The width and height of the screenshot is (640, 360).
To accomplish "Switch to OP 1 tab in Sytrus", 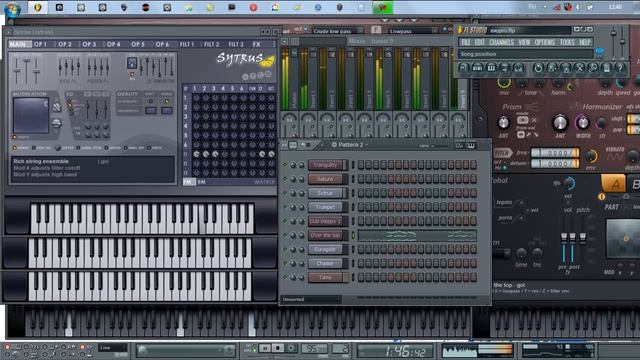I will pyautogui.click(x=40, y=44).
